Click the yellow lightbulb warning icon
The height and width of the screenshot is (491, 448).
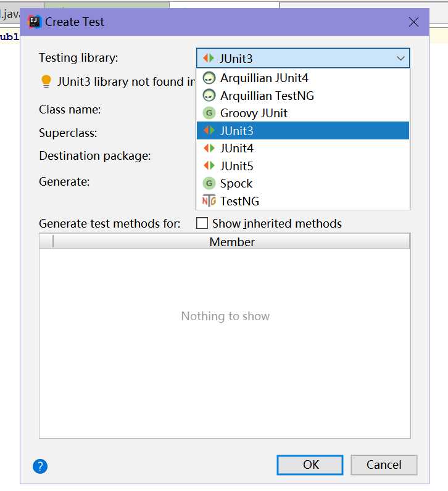[46, 81]
